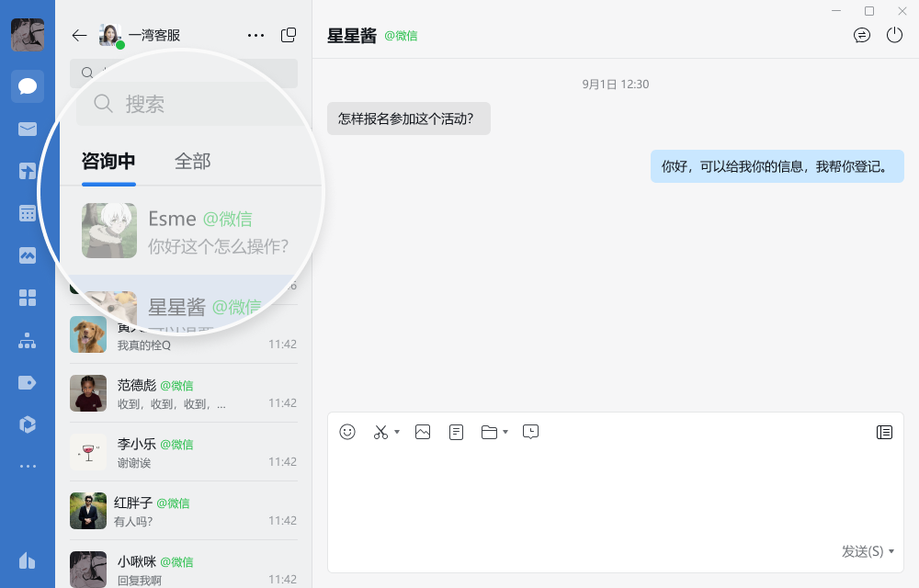This screenshot has height=588, width=919.
Task: Open the Esme @微信 conversation
Action: (x=192, y=231)
